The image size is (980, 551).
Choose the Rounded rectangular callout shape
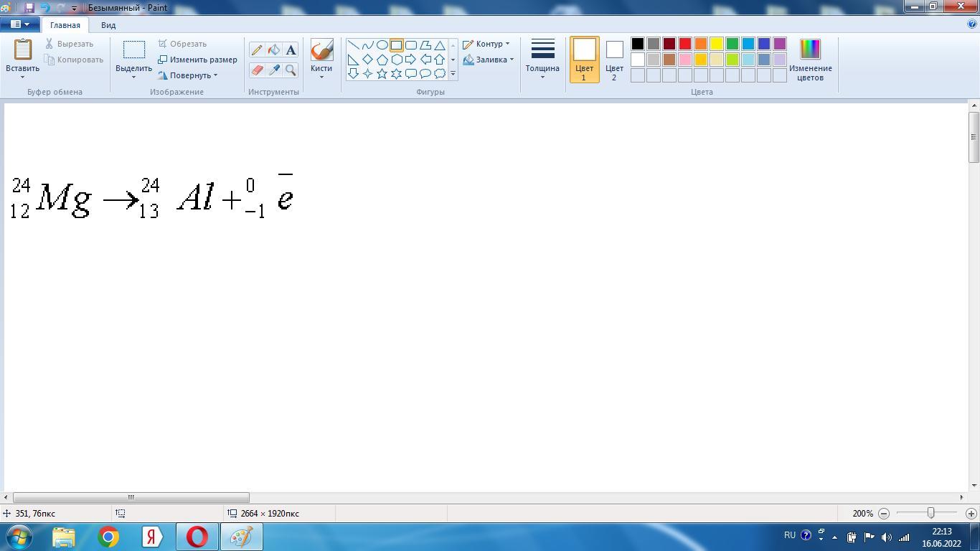(410, 73)
